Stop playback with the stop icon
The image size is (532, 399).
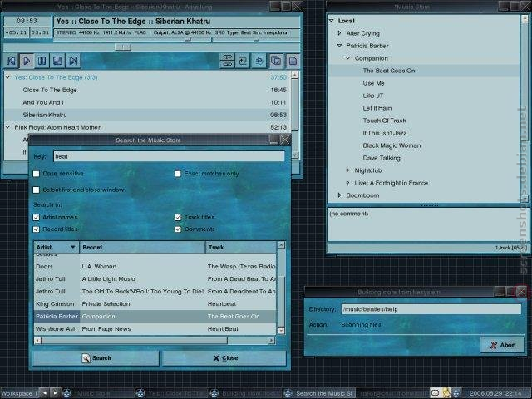(x=57, y=61)
